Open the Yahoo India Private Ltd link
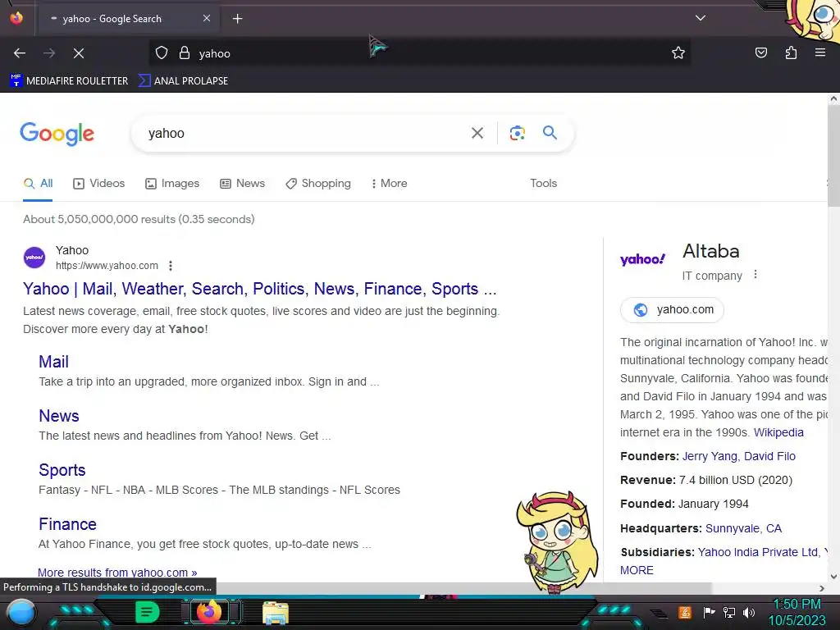The width and height of the screenshot is (840, 630). point(757,552)
